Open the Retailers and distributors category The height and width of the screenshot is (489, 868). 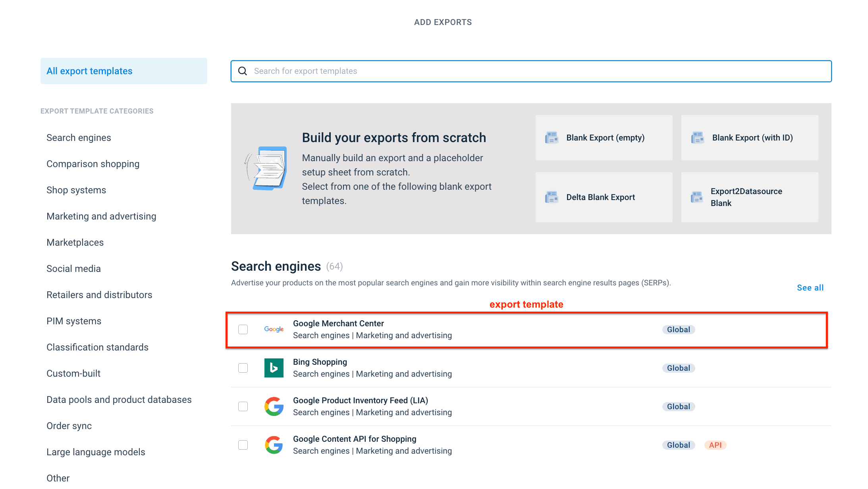point(99,295)
